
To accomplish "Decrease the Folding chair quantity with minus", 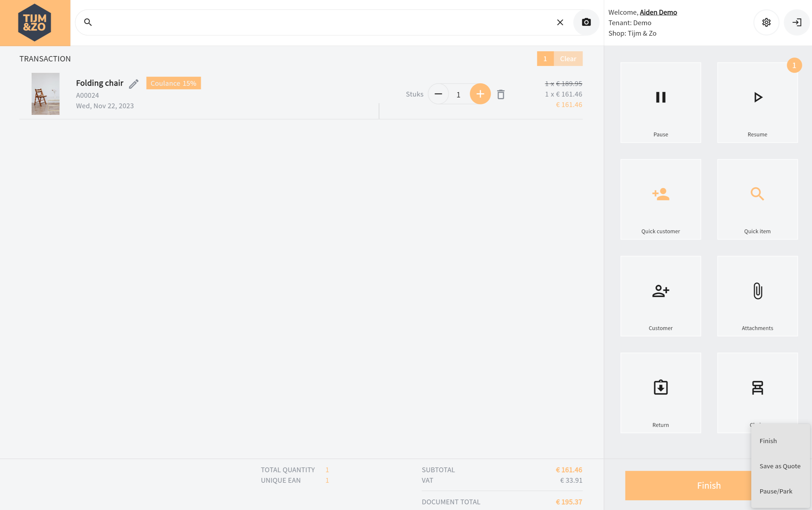I will click(438, 94).
